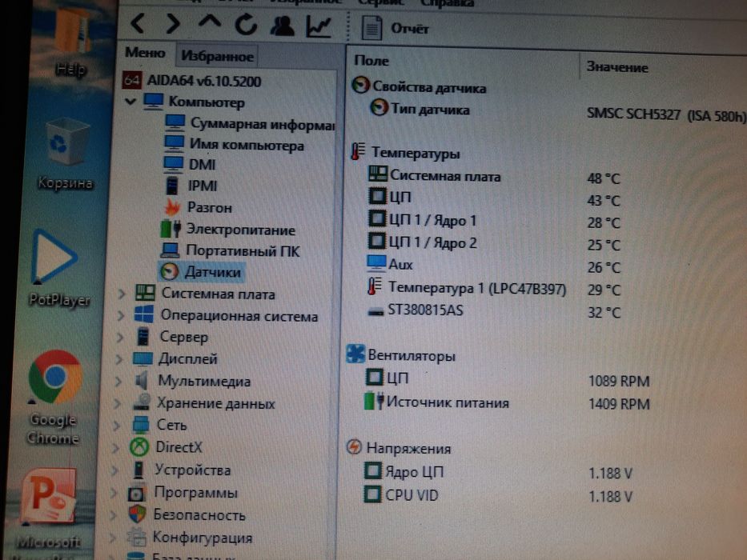Expand the Дисплей tree node
The image size is (747, 560).
[x=118, y=359]
